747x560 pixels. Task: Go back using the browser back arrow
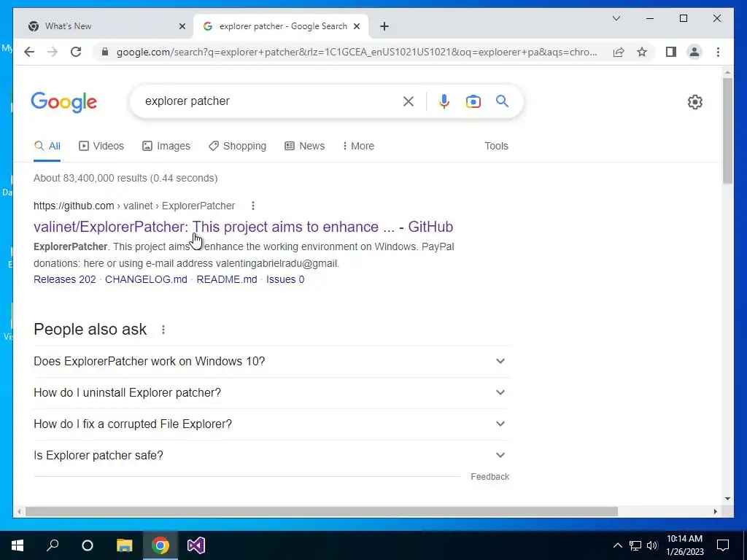[x=29, y=52]
